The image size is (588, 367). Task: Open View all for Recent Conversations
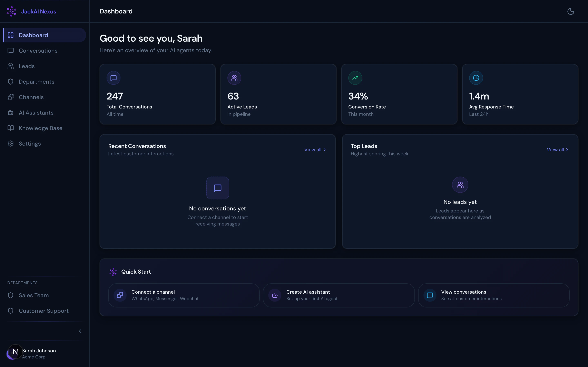315,150
